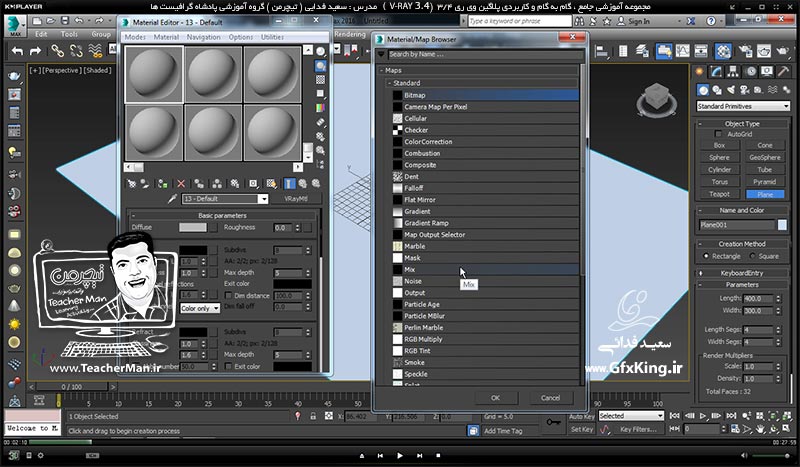The width and height of the screenshot is (800, 467).
Task: Collapse the Maps group in browser
Action: point(381,70)
